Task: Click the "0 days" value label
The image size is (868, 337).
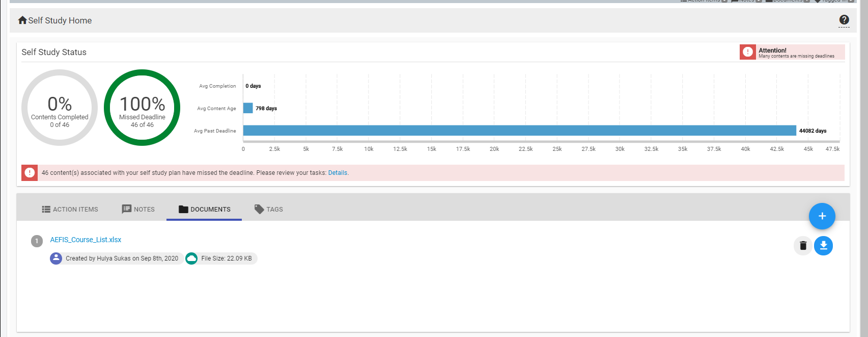Action: 253,86
